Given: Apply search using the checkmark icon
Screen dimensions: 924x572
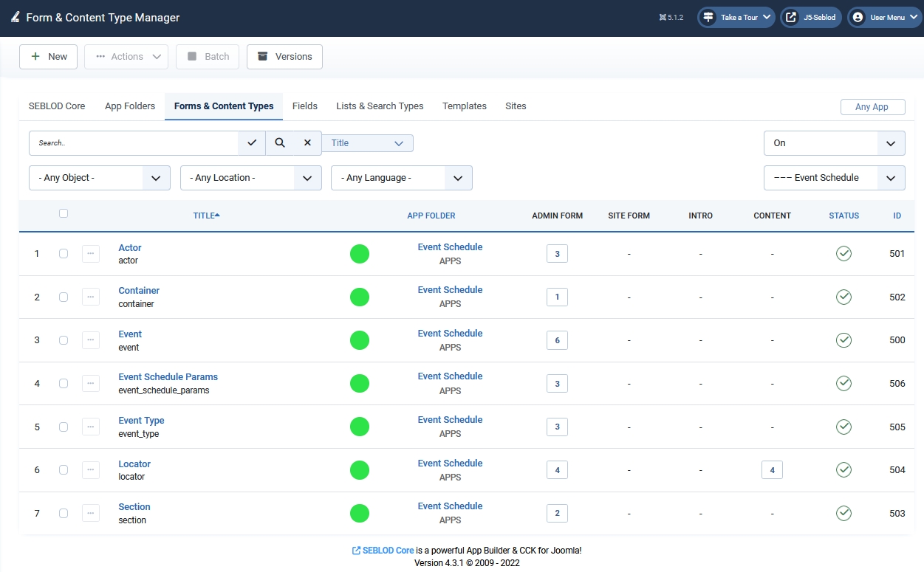Looking at the screenshot, I should point(252,143).
